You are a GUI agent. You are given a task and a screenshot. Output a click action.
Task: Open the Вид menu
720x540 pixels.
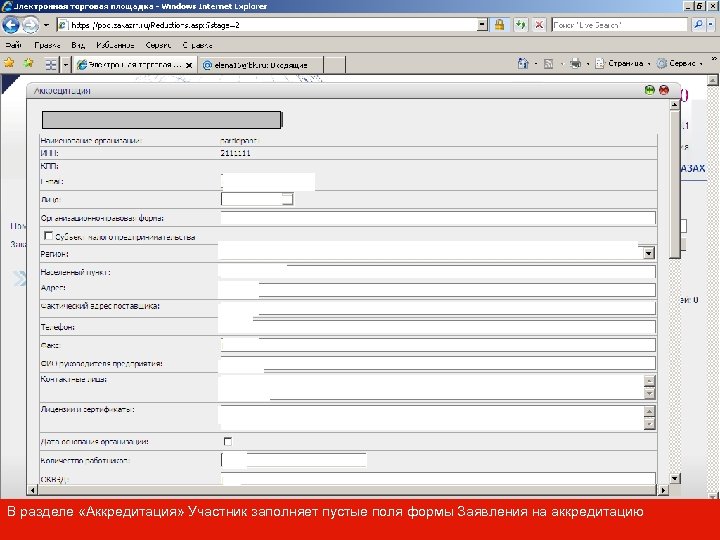[x=78, y=45]
